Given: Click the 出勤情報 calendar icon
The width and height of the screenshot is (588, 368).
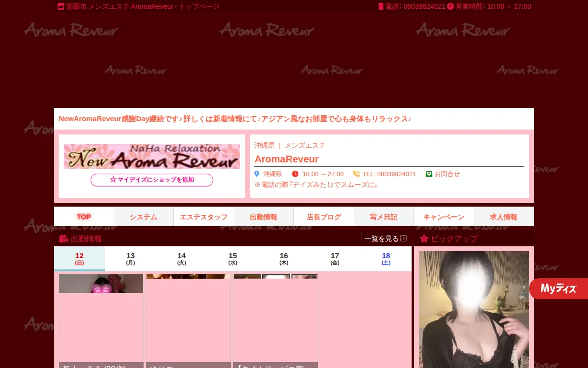Looking at the screenshot, I should tap(64, 239).
